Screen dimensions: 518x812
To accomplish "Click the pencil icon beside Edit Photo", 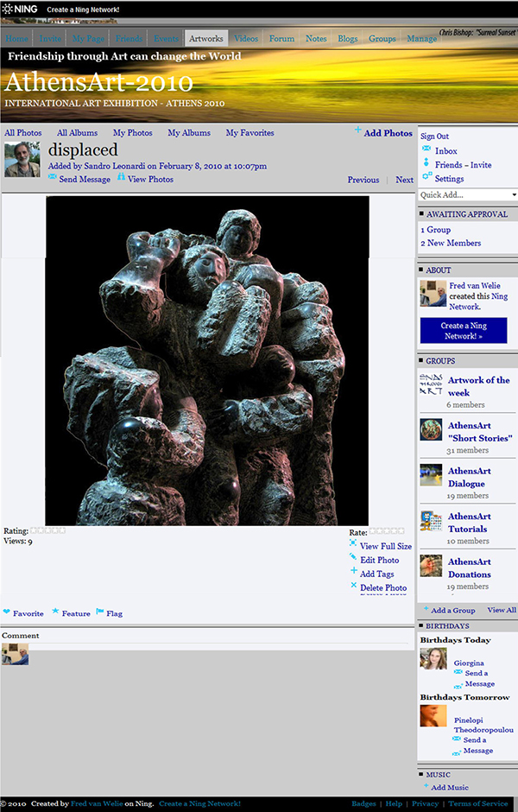I will click(353, 557).
